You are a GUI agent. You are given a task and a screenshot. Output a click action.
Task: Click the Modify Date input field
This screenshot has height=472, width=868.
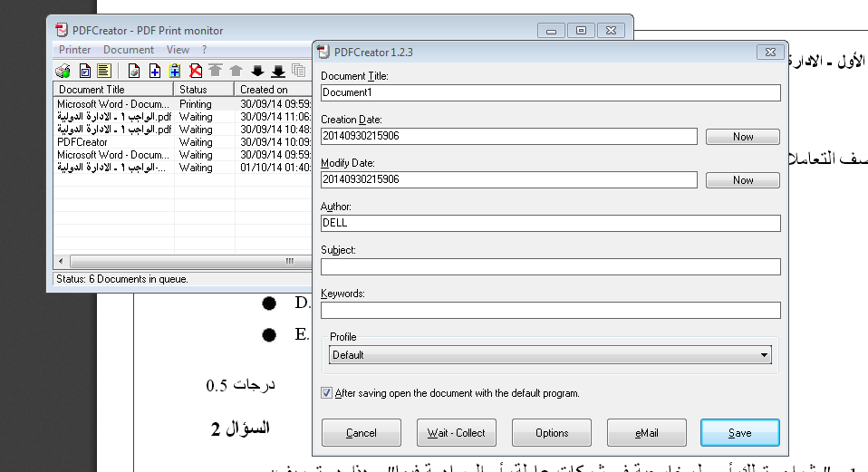click(x=508, y=179)
